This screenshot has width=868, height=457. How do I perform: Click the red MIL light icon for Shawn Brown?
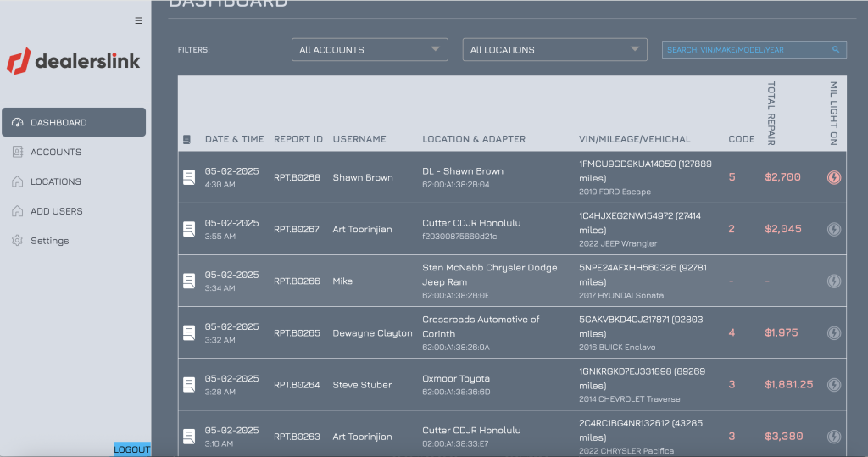pyautogui.click(x=834, y=177)
